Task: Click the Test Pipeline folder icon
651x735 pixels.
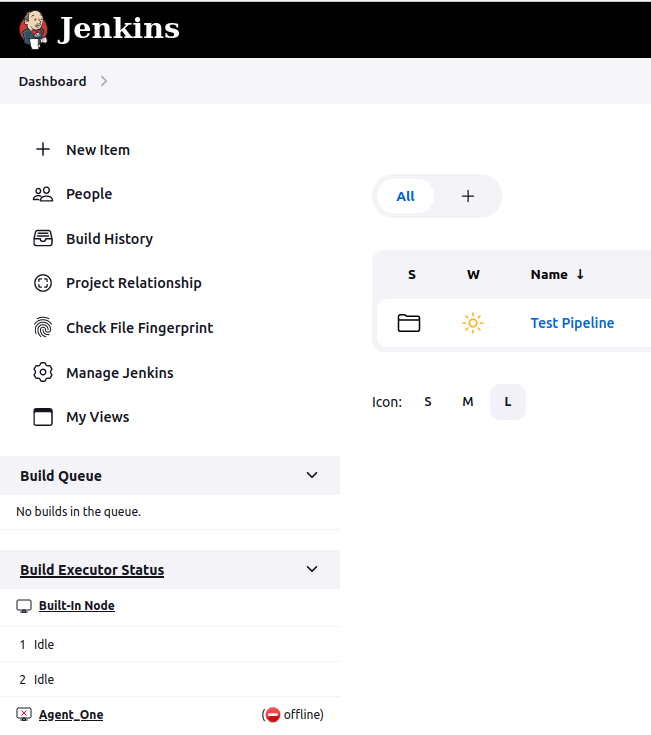Action: tap(409, 323)
